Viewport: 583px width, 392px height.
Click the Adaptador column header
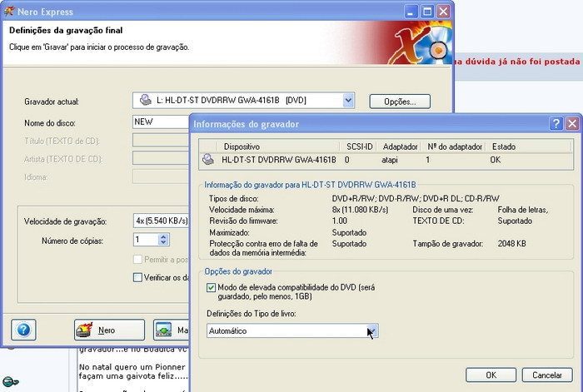pos(400,146)
